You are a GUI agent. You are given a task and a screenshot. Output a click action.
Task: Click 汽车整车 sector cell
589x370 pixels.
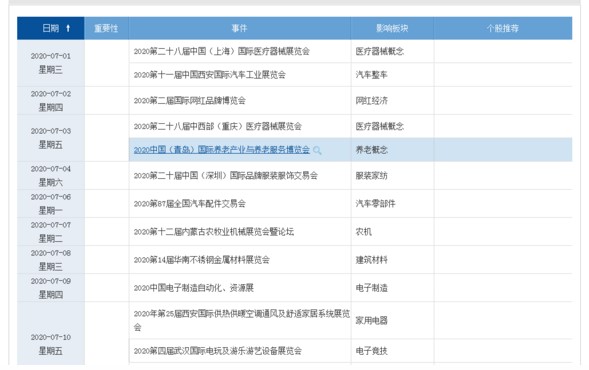point(372,75)
